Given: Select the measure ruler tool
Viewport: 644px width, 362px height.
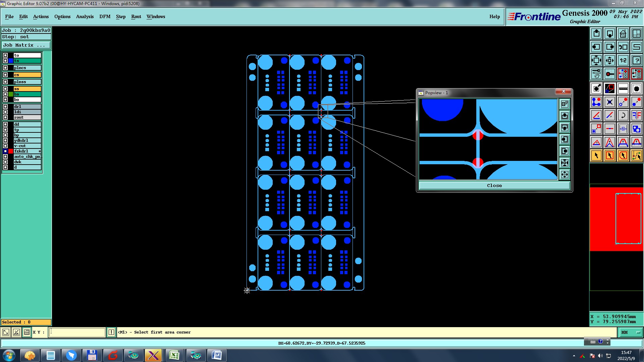Looking at the screenshot, I should [x=623, y=88].
